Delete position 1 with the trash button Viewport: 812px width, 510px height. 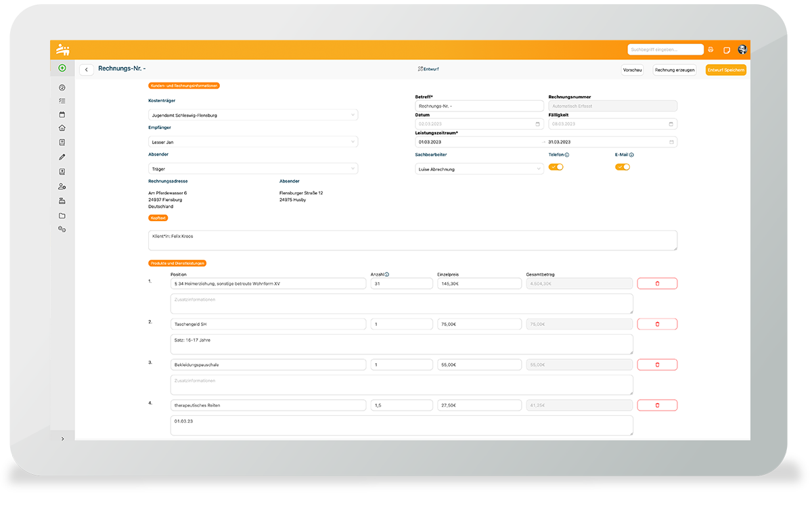click(657, 283)
